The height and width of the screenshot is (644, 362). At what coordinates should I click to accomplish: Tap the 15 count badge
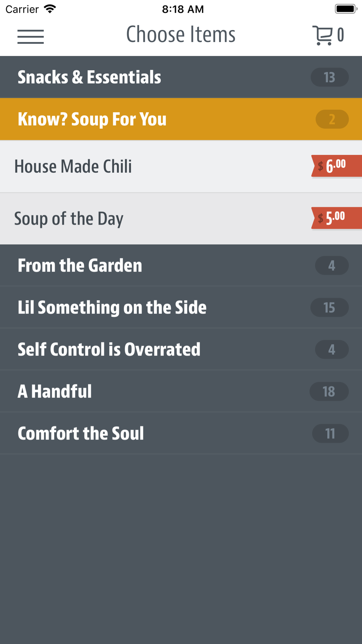pyautogui.click(x=329, y=308)
